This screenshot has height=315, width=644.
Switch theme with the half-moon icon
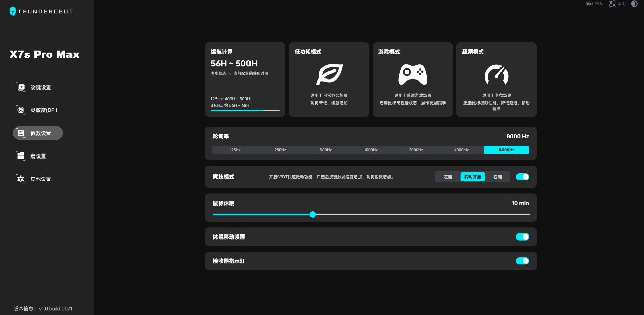pos(634,4)
